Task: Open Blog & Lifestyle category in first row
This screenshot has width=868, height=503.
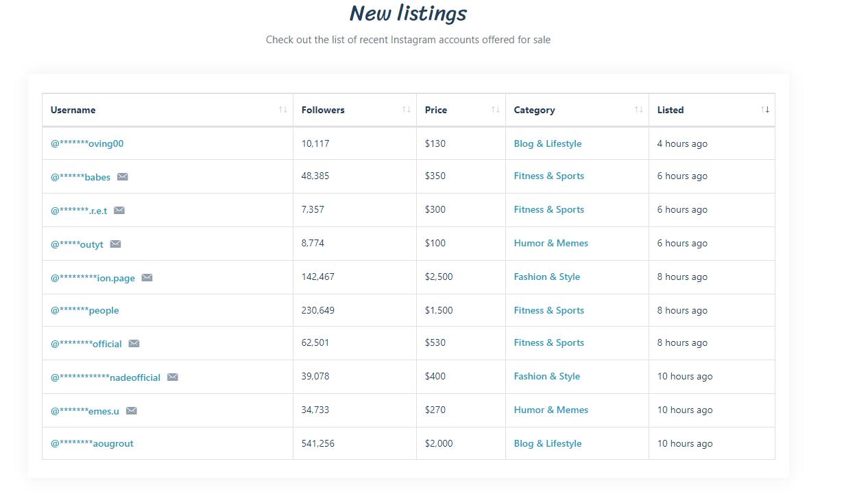Action: coord(547,143)
